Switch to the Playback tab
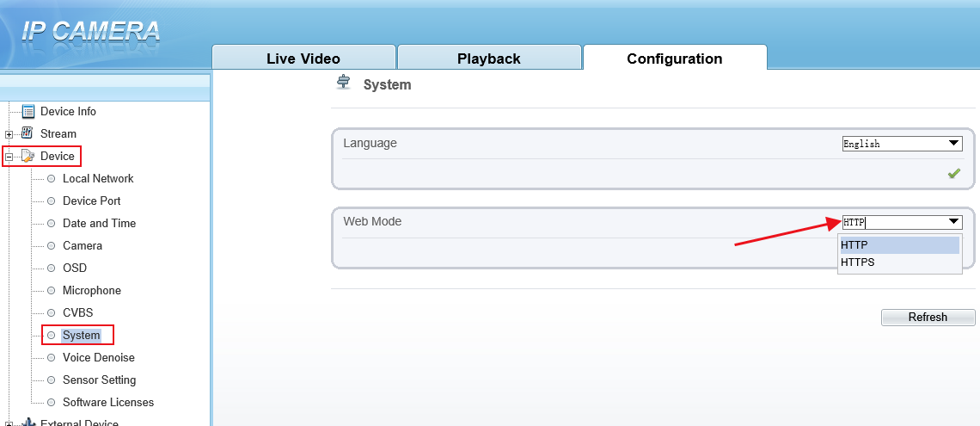Screen dimensions: 980x426 pyautogui.click(x=489, y=58)
